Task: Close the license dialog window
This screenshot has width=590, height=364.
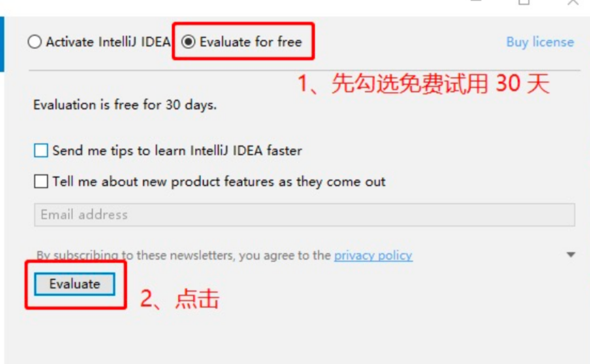Action: point(573,2)
